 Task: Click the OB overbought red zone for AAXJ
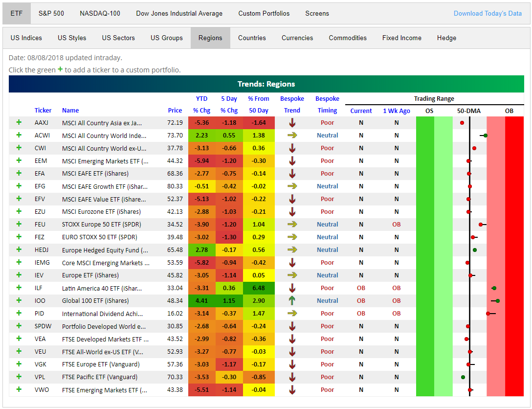[514, 122]
